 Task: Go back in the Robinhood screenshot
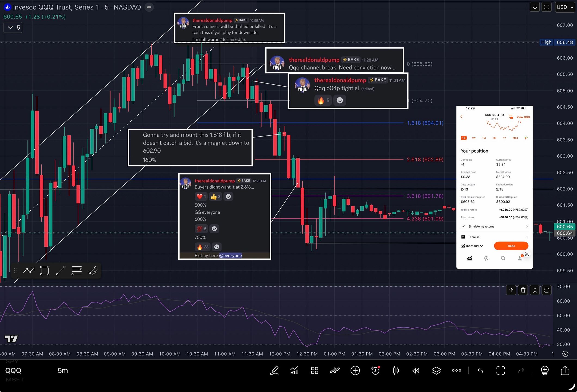pos(462,117)
